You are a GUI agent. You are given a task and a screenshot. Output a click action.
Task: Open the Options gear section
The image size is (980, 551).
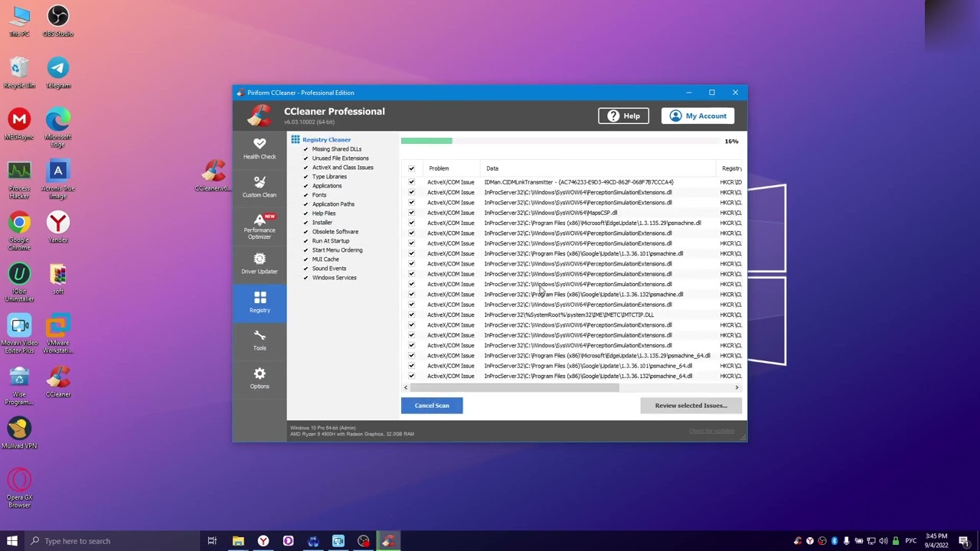(x=260, y=377)
